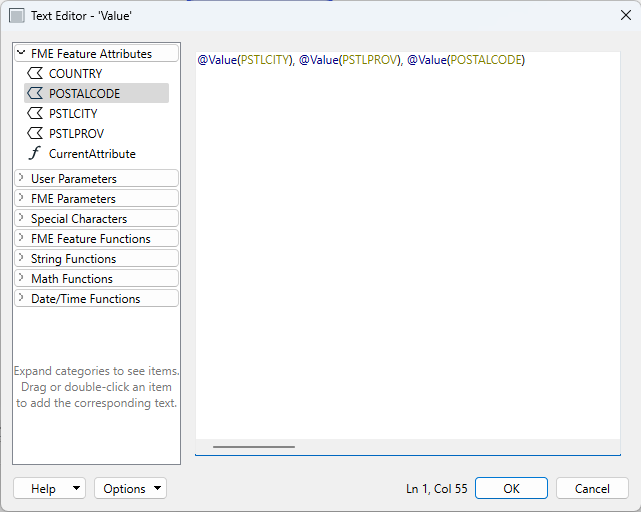This screenshot has width=641, height=512.
Task: Open the Help button dropdown arrow
Action: [x=76, y=488]
